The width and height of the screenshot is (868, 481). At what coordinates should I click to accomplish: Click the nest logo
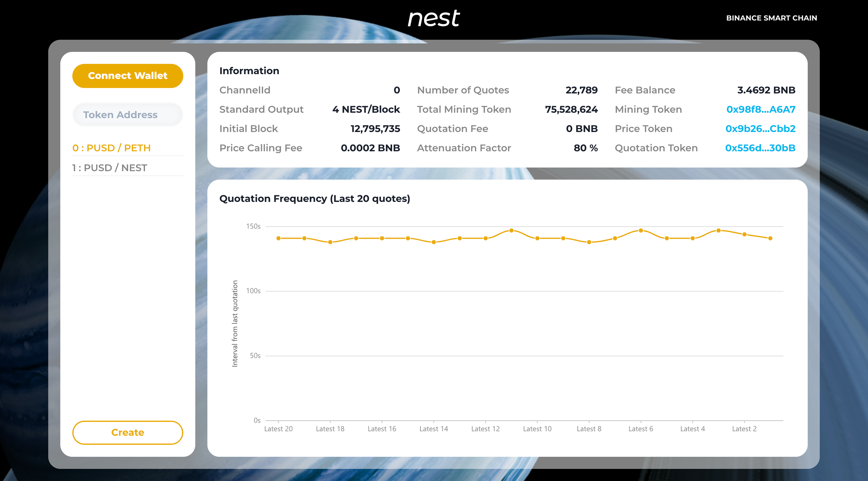434,18
